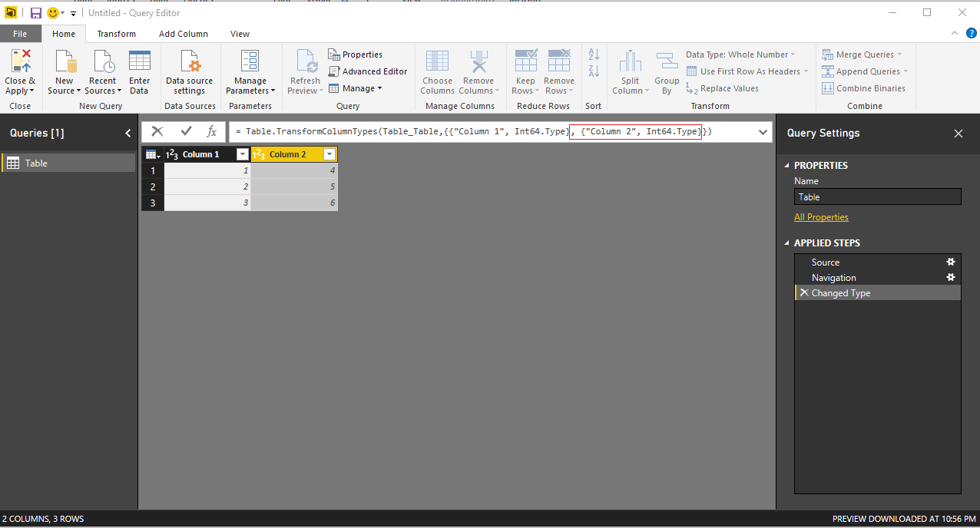Click the Manage Parameters icon
This screenshot has height=528, width=980.
250,61
